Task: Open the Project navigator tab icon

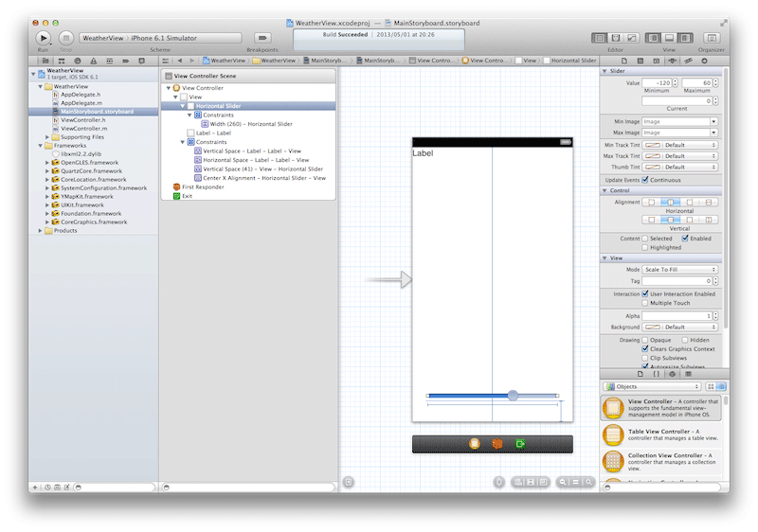Action: [45, 61]
